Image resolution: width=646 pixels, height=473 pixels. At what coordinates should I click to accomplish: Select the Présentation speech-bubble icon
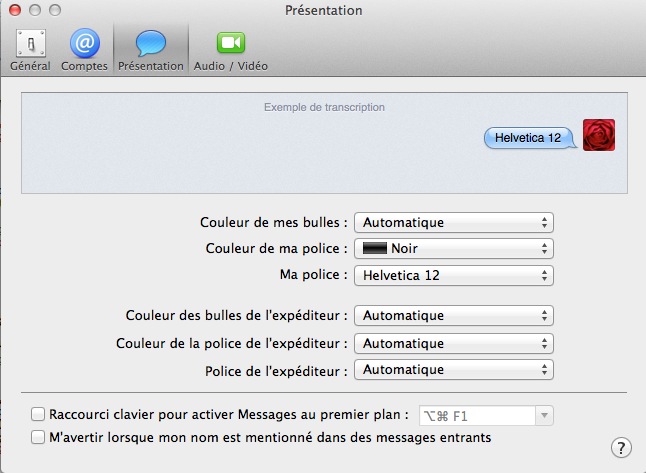click(151, 43)
